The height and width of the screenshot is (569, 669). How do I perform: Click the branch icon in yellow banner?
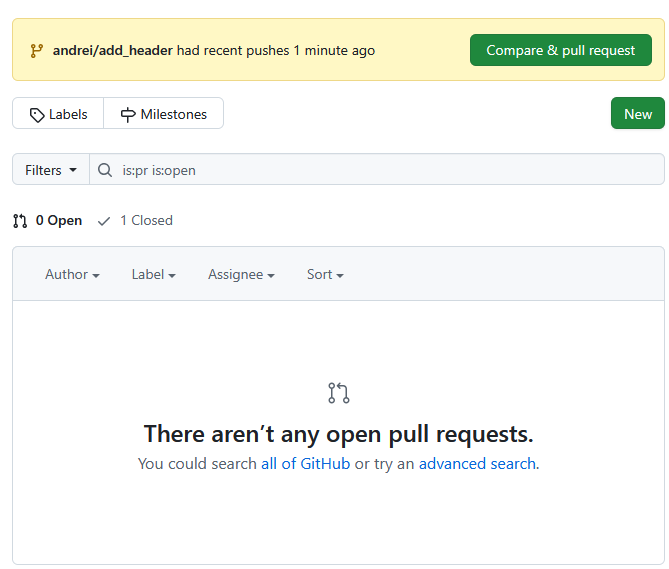(37, 51)
